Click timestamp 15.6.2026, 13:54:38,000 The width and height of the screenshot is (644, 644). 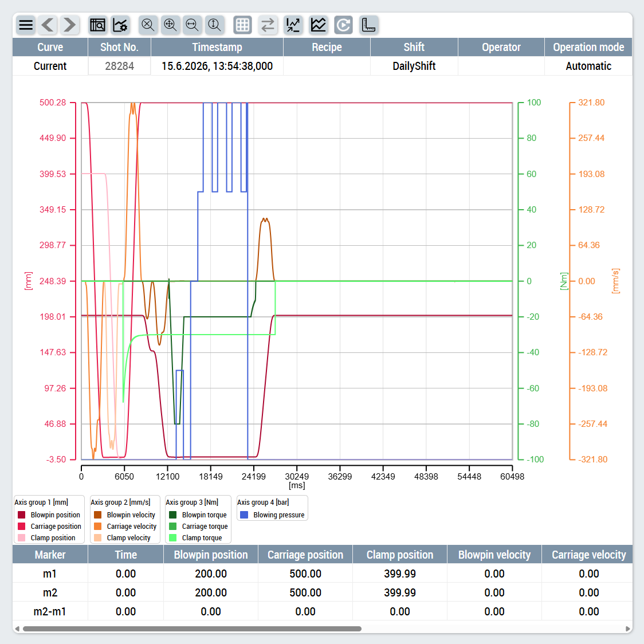coord(217,66)
